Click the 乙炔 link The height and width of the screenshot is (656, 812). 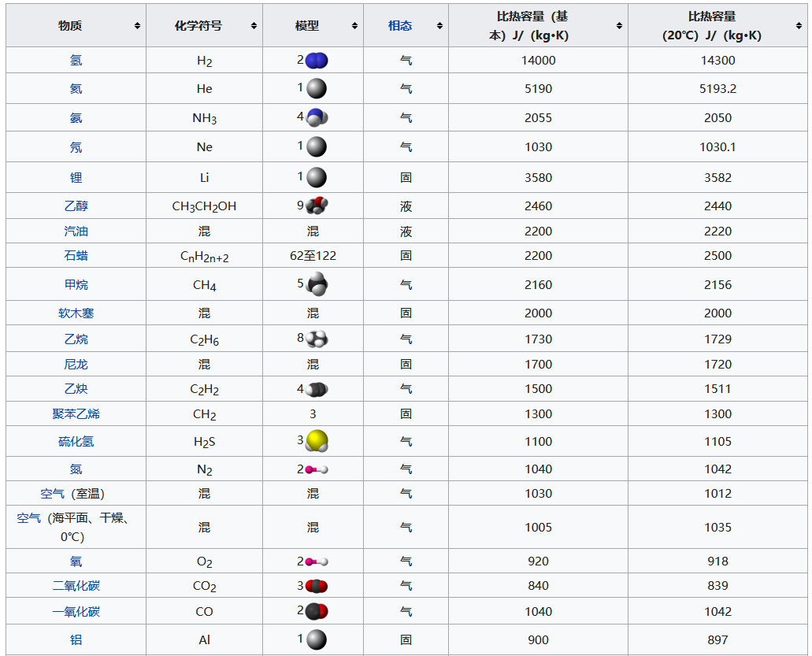click(76, 389)
